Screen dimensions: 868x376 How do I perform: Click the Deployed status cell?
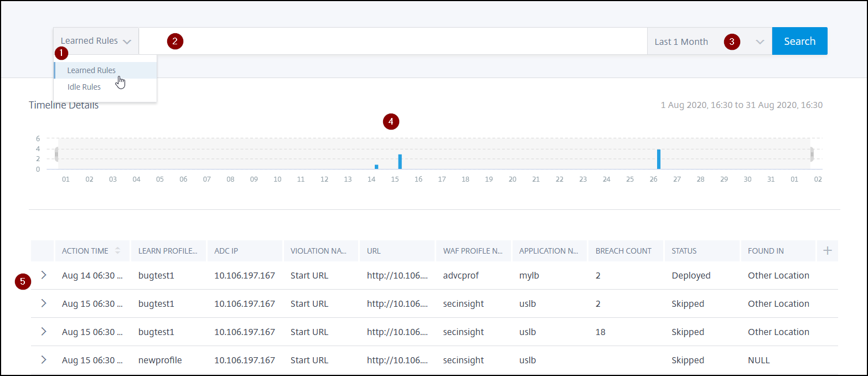click(691, 275)
